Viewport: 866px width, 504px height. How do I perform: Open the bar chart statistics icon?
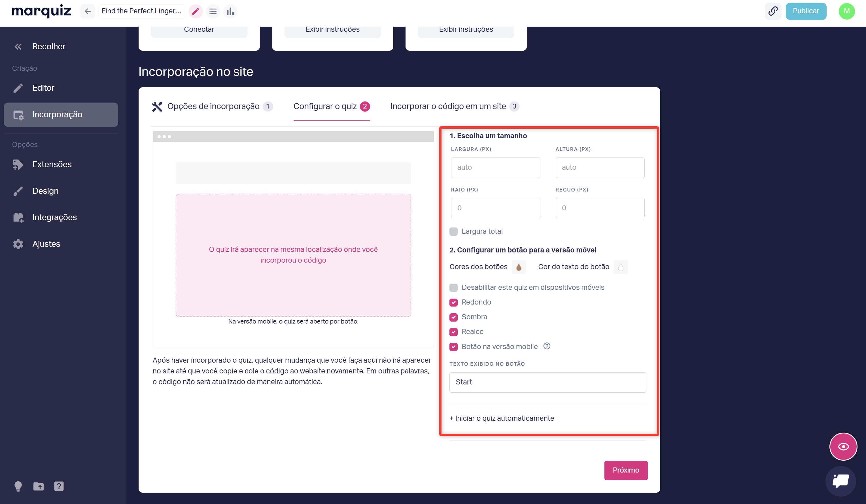[x=230, y=11]
